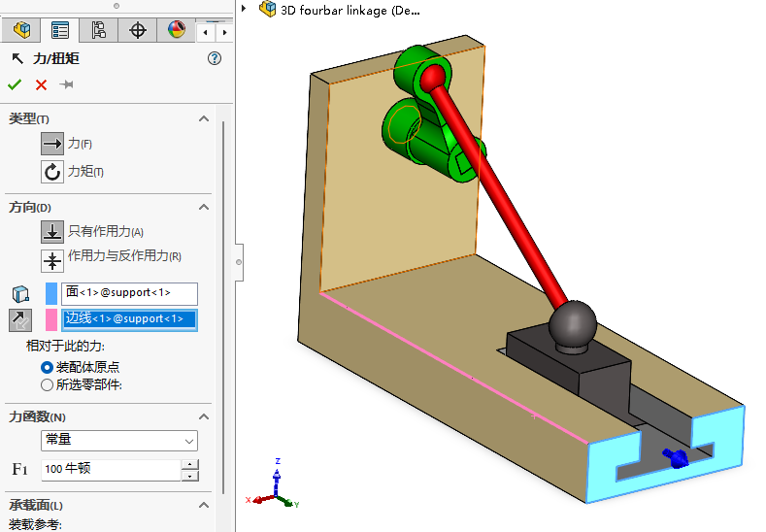The image size is (766, 532).
Task: Expand the 3D fourbar linkage flyout tree
Action: pos(244,9)
